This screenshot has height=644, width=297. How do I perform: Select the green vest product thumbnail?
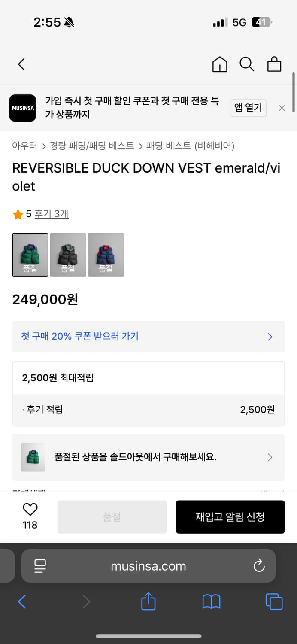pos(30,255)
